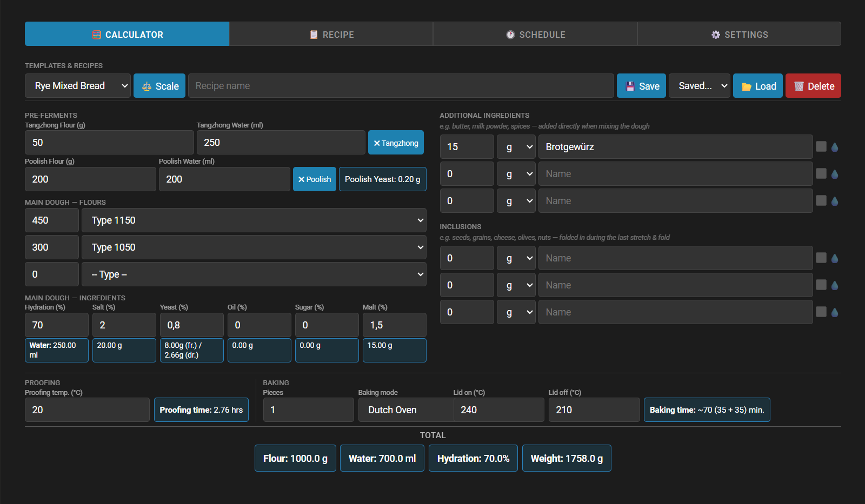This screenshot has height=504, width=865.
Task: Load recipe using the folder icon button
Action: coord(757,86)
